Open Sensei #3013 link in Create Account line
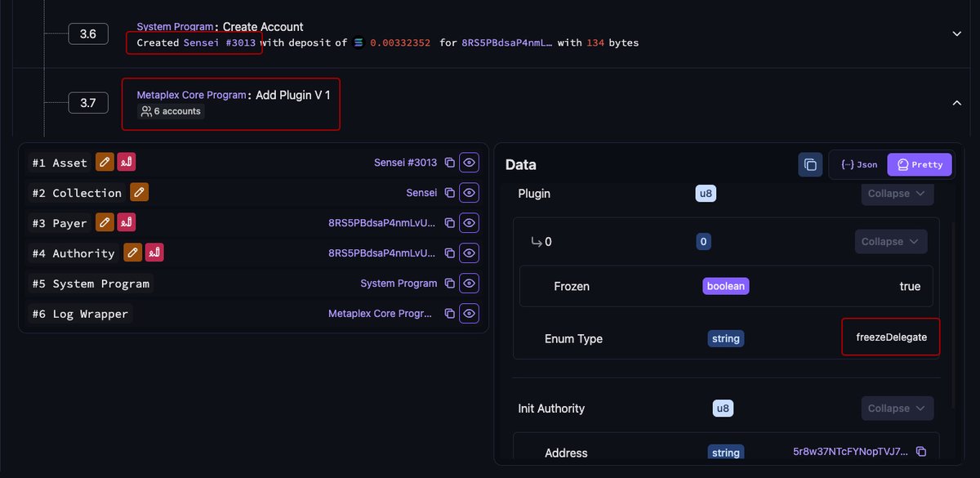Viewport: 980px width, 478px height. (x=220, y=42)
